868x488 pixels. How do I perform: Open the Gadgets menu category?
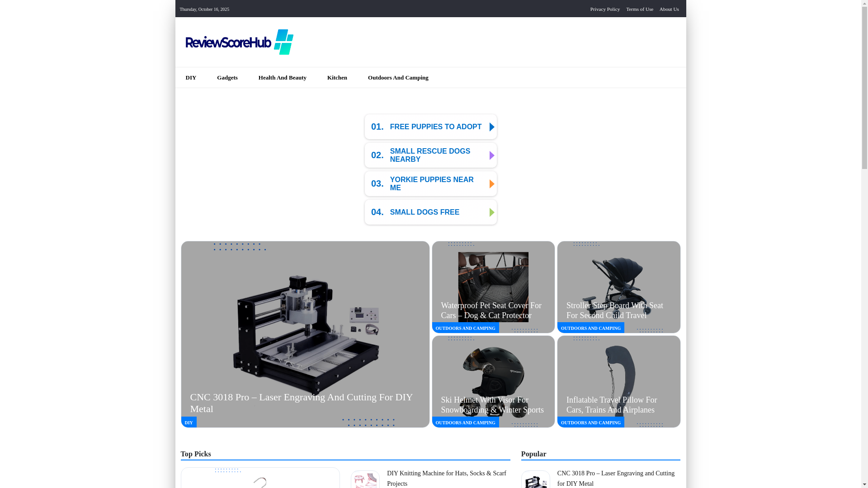[227, 78]
